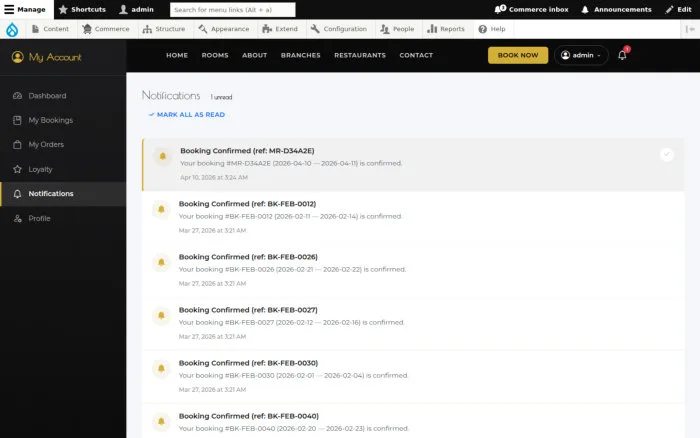Go to ABOUT page
Screen dimensions: 700x438
pos(254,55)
